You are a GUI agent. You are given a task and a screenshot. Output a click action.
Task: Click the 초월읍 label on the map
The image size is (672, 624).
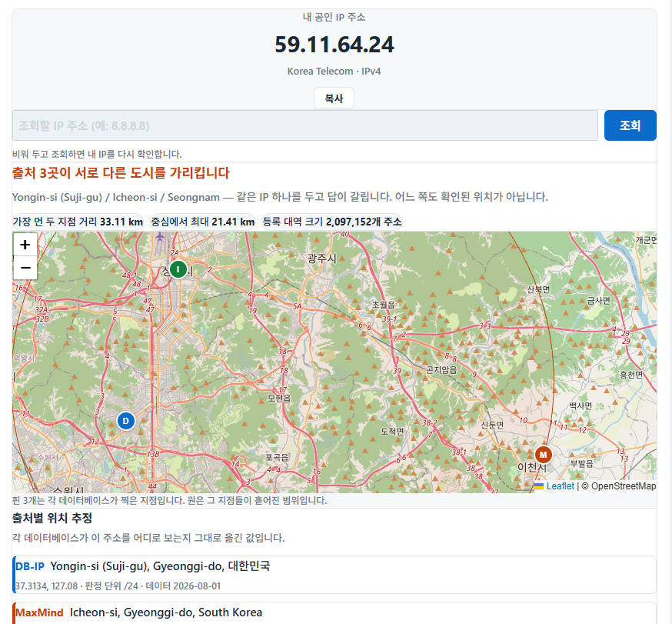click(x=384, y=305)
